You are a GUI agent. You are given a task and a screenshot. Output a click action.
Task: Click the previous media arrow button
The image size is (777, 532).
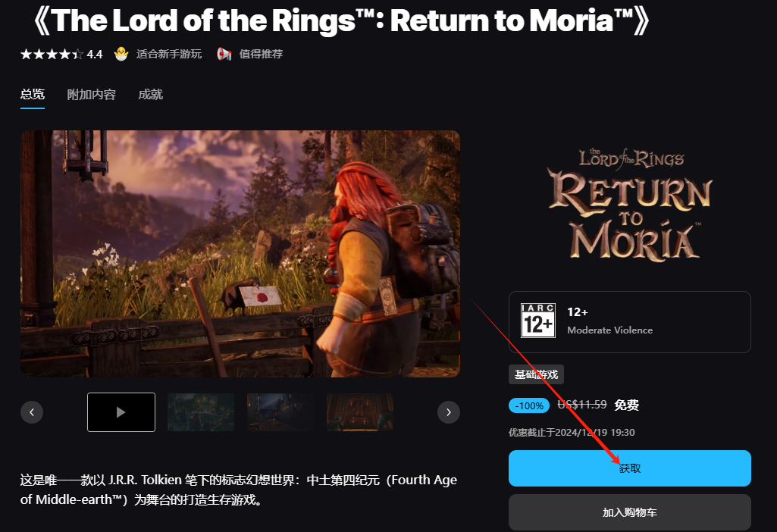32,412
